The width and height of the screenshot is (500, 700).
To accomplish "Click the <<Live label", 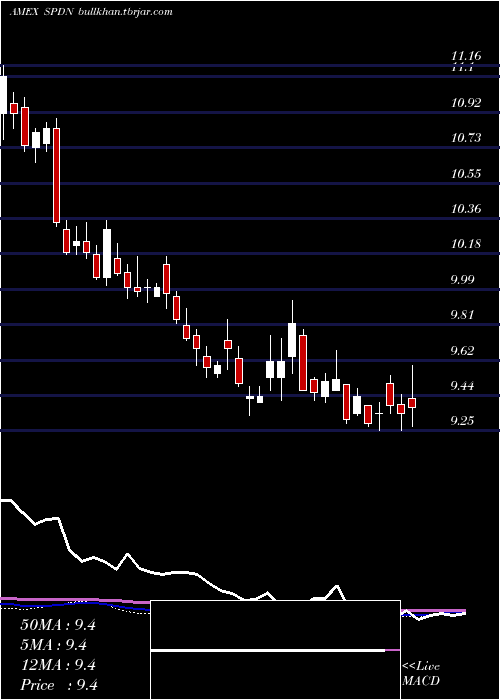I will tap(421, 667).
